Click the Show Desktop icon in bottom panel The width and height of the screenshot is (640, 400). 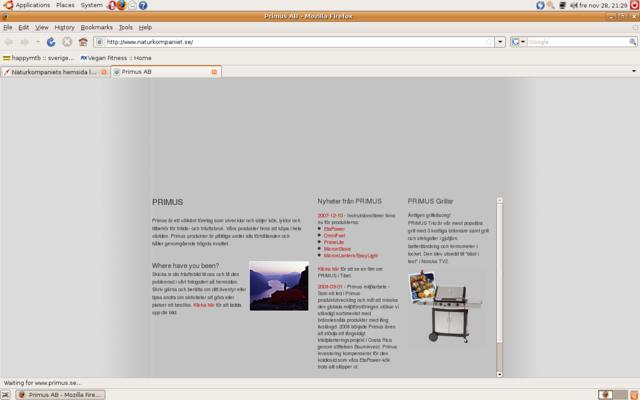5,395
